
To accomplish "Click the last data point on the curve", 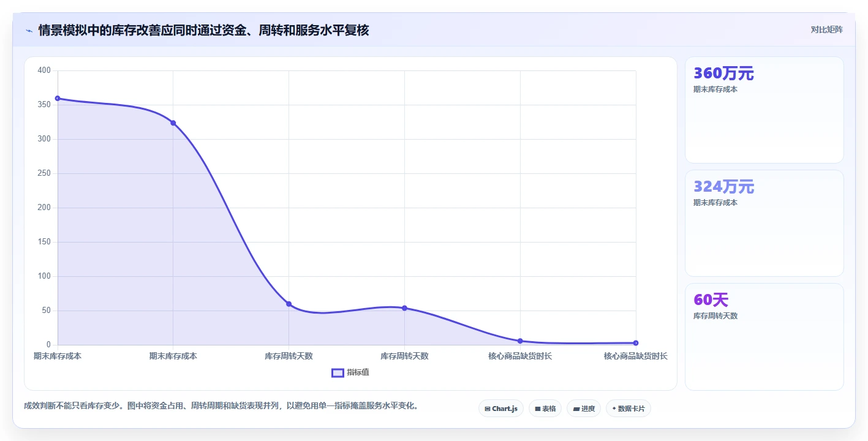I will [636, 343].
